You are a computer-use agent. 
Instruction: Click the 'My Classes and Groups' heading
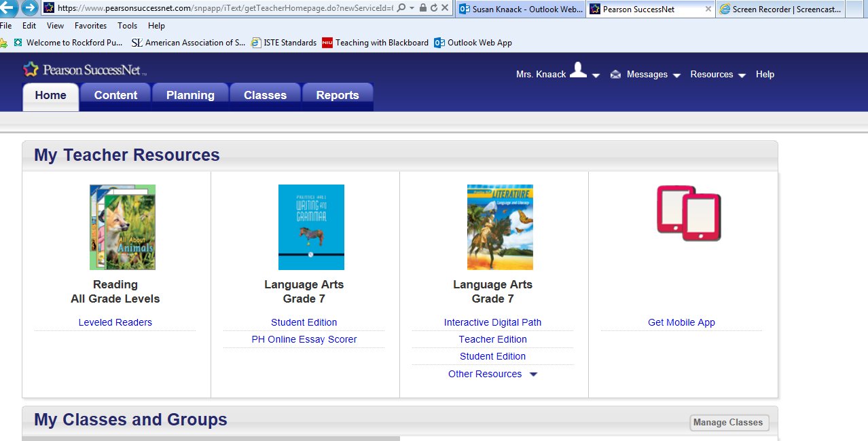(x=131, y=420)
